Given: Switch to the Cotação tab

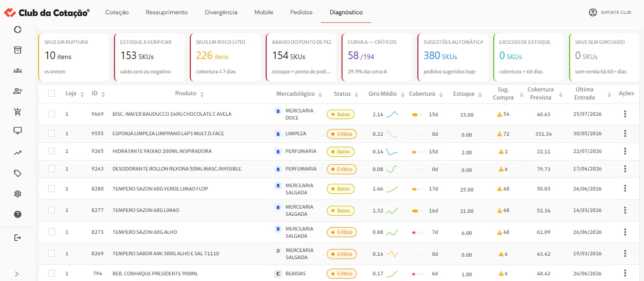Looking at the screenshot, I should pos(117,12).
